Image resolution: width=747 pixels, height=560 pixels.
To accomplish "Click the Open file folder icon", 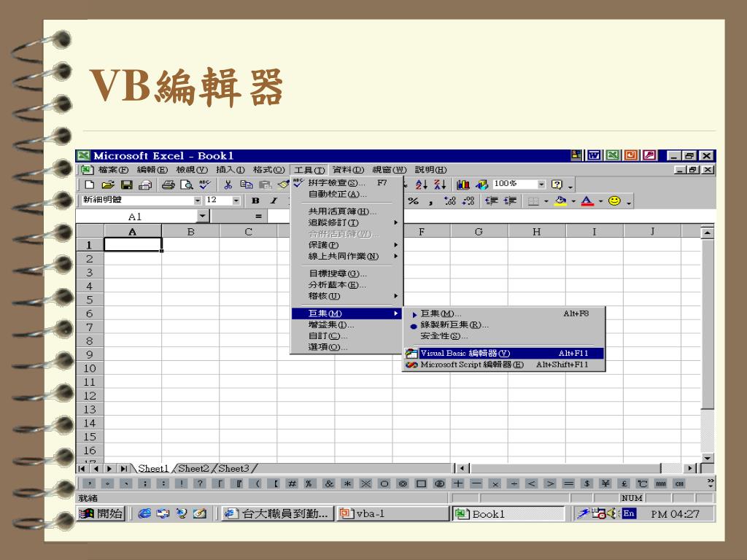I will tap(108, 184).
